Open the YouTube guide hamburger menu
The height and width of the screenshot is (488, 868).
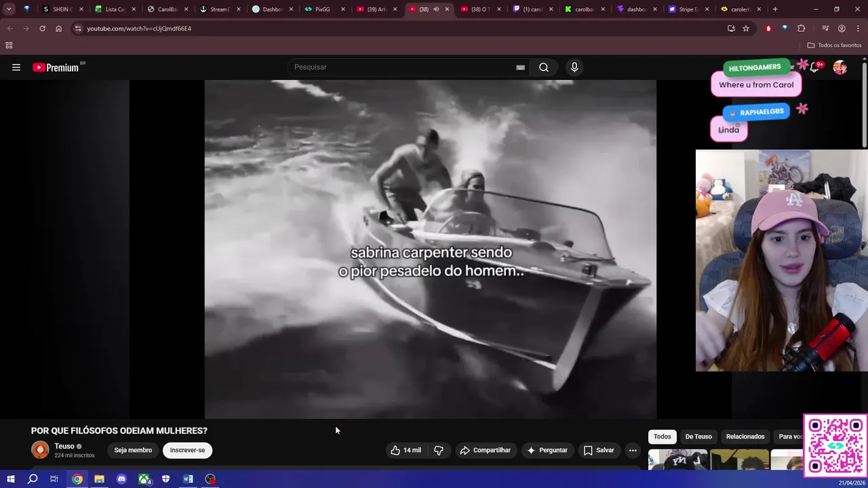(x=16, y=67)
